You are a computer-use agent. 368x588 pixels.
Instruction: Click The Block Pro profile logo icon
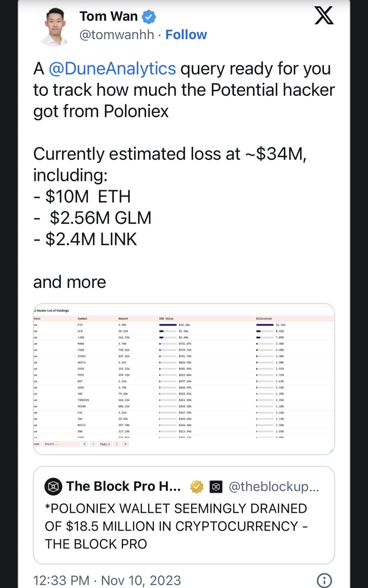click(x=53, y=486)
